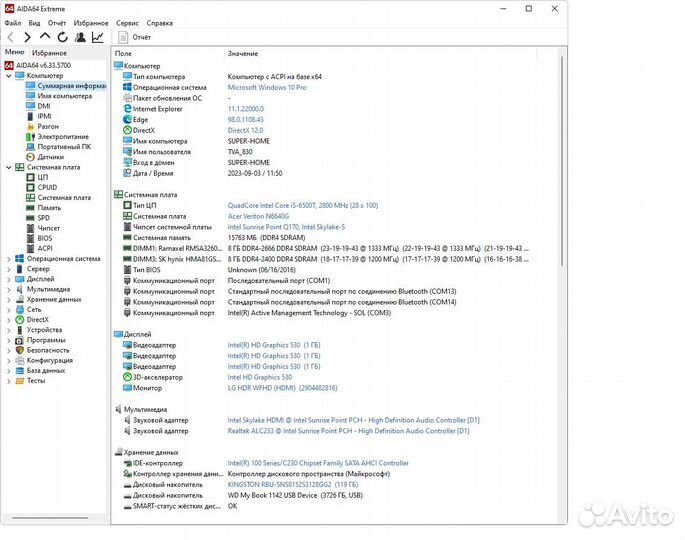The width and height of the screenshot is (685, 540).
Task: Click the Конфигурация icon in the tree
Action: 20,360
